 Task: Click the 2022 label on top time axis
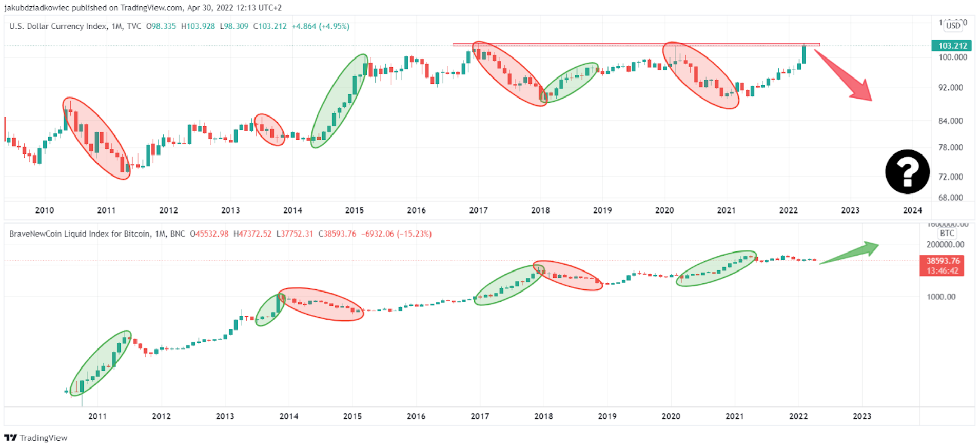click(x=788, y=210)
